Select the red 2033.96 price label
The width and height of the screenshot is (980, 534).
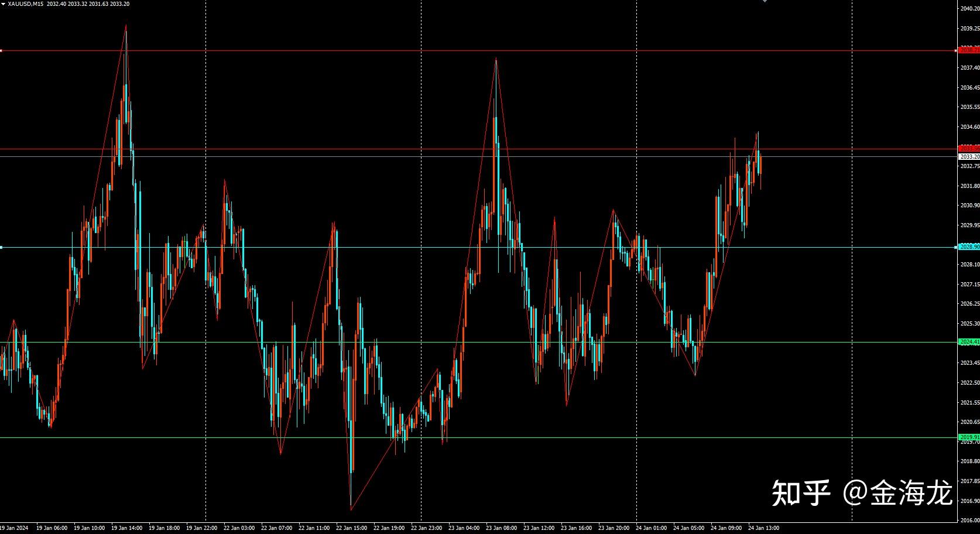pos(969,149)
